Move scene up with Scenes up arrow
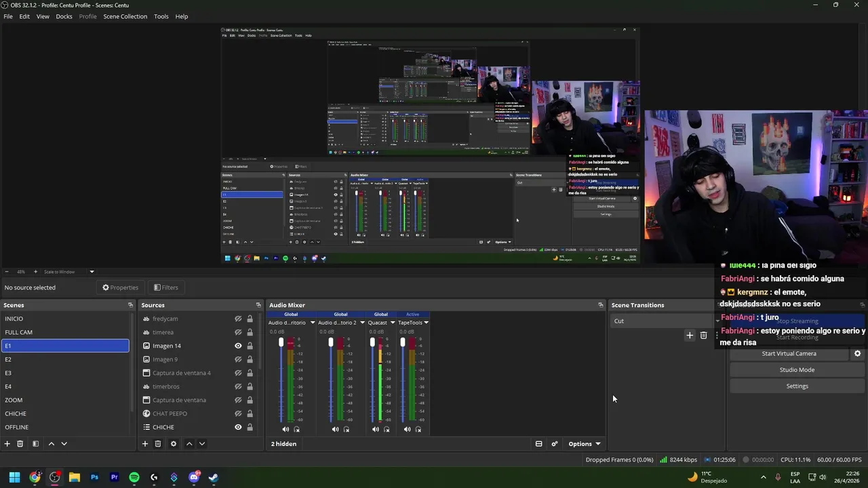 (51, 444)
